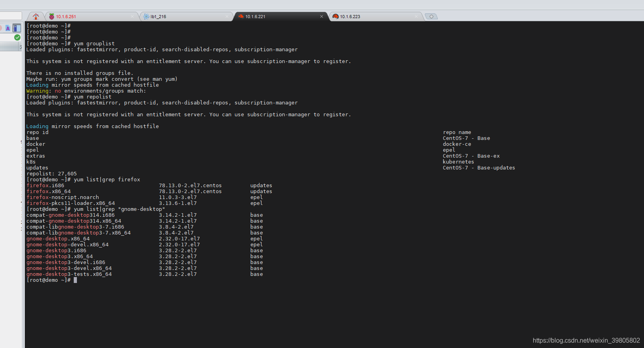Click the red hat icon on 10.1.6.223 tab
This screenshot has height=348, width=644.
tap(336, 17)
